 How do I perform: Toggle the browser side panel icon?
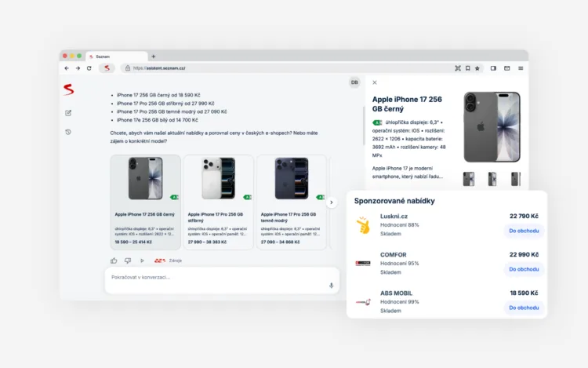[x=493, y=68]
